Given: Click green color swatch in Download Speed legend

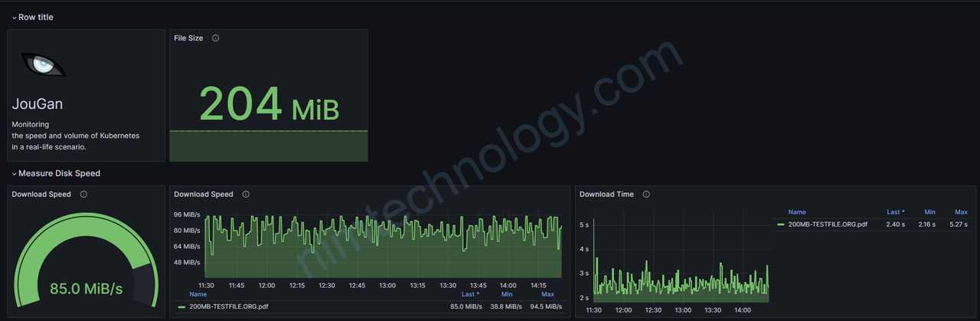Looking at the screenshot, I should coord(181,306).
